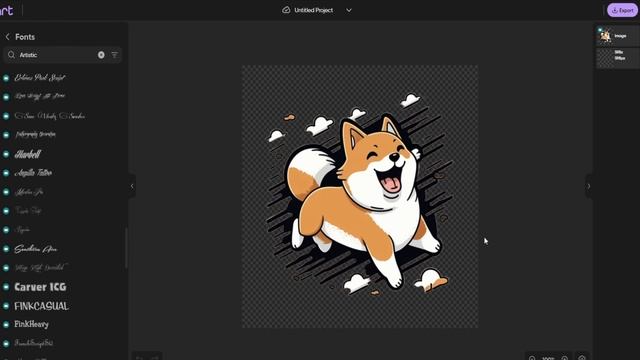
Task: Select the transparent background layer
Action: click(x=618, y=58)
